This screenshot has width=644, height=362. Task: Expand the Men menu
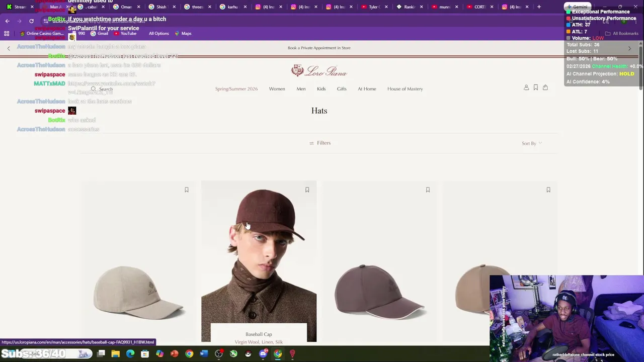pos(301,89)
